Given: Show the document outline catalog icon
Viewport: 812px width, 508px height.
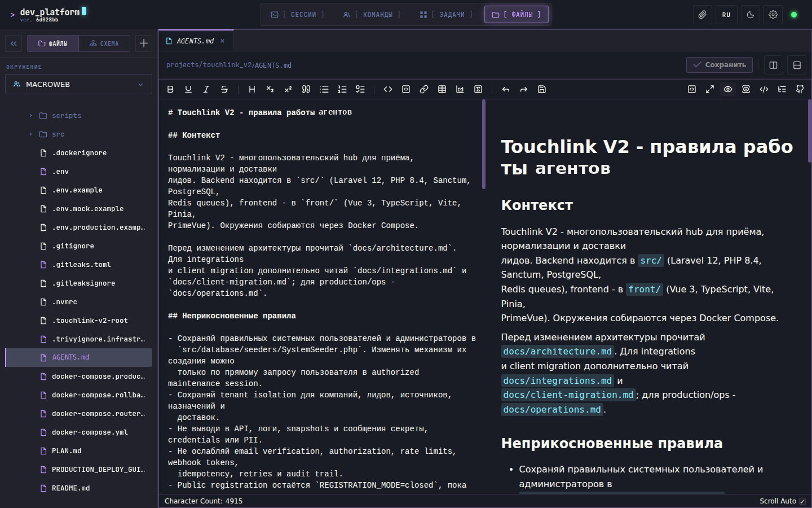Looking at the screenshot, I should pyautogui.click(x=782, y=89).
